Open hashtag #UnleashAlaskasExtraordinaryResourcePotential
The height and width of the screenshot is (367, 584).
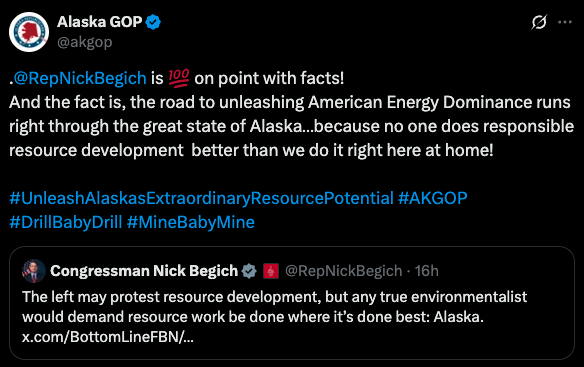tap(201, 198)
